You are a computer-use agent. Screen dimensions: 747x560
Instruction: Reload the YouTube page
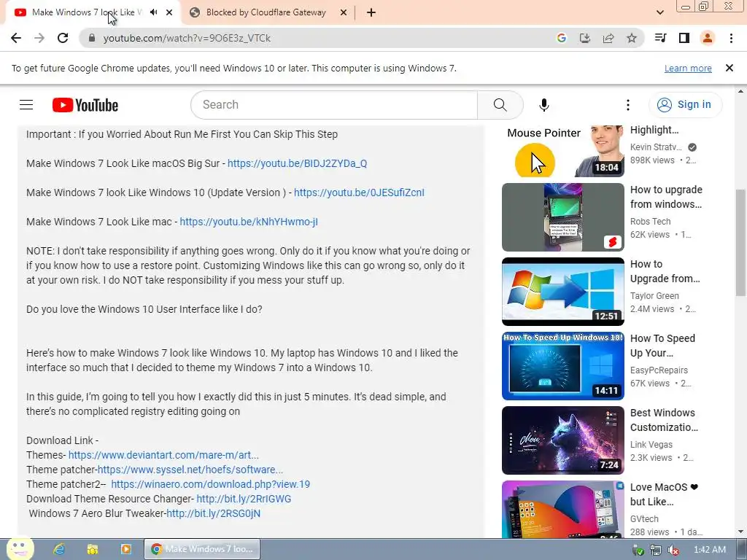click(63, 38)
